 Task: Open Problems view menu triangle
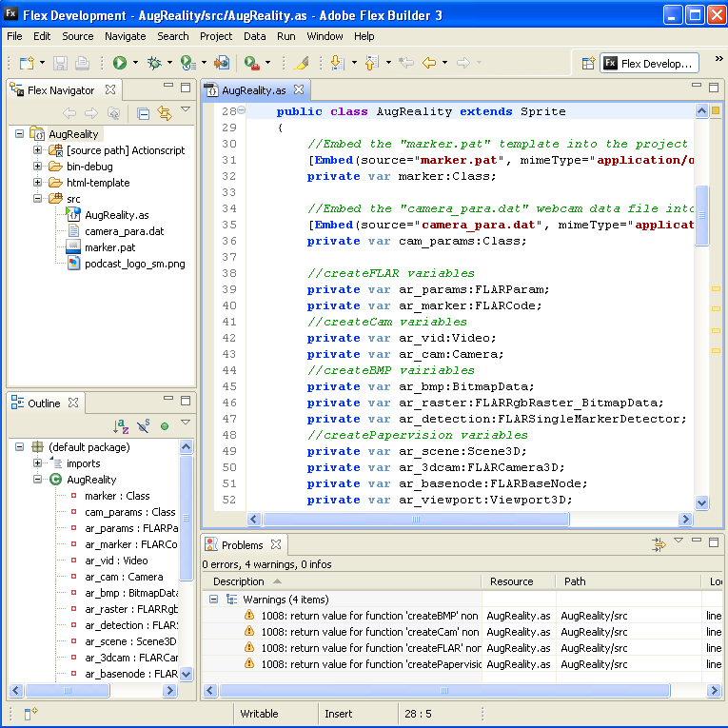tap(679, 541)
